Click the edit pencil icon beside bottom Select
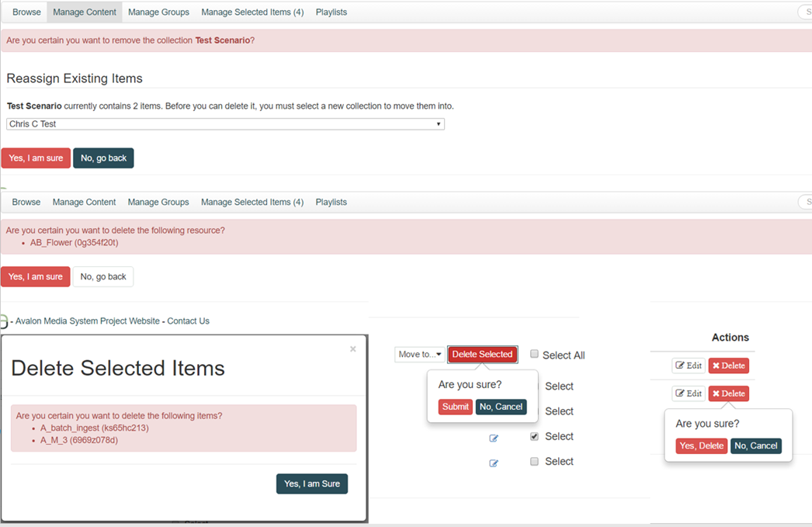This screenshot has width=812, height=527. (494, 463)
